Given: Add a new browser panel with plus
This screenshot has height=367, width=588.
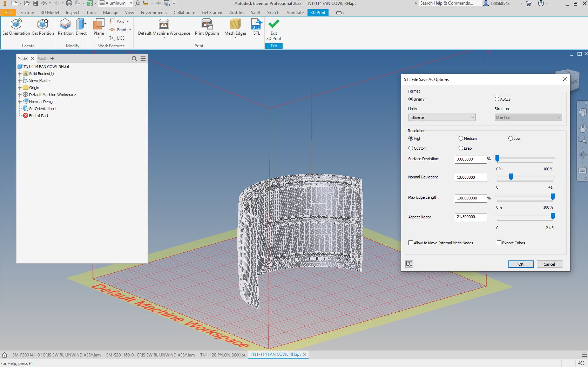Looking at the screenshot, I should point(52,59).
